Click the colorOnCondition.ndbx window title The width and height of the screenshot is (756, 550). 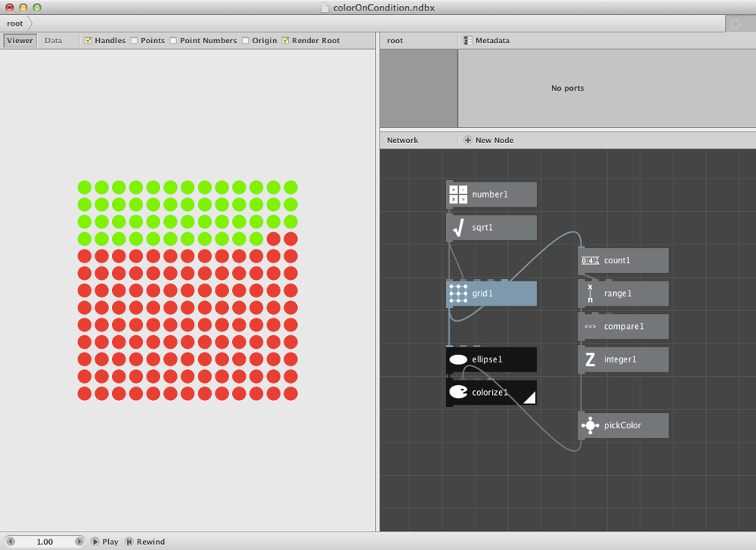[384, 8]
